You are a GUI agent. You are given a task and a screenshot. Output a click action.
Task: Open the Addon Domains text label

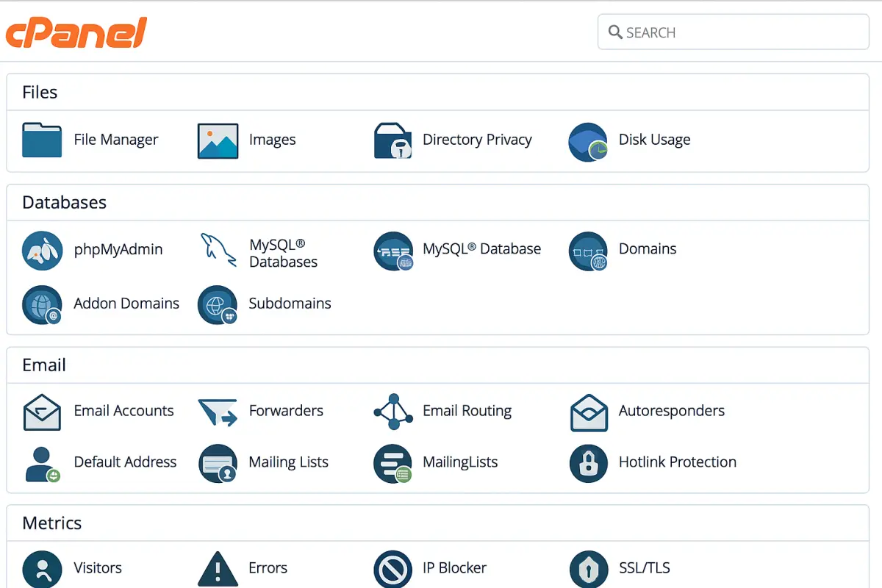pos(126,304)
